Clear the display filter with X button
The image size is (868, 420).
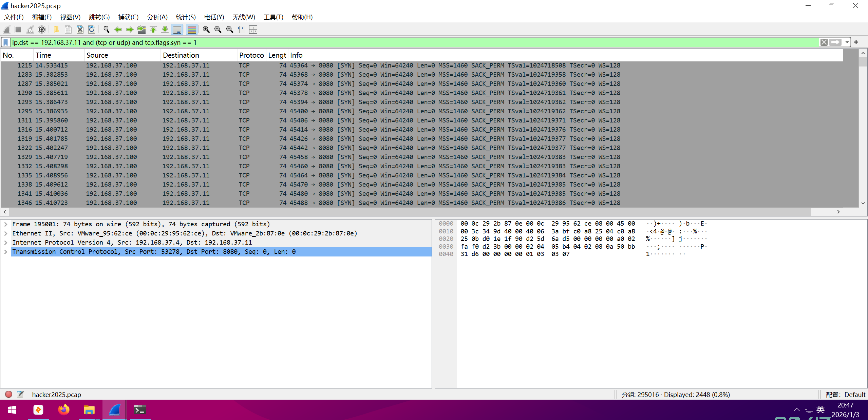(824, 42)
